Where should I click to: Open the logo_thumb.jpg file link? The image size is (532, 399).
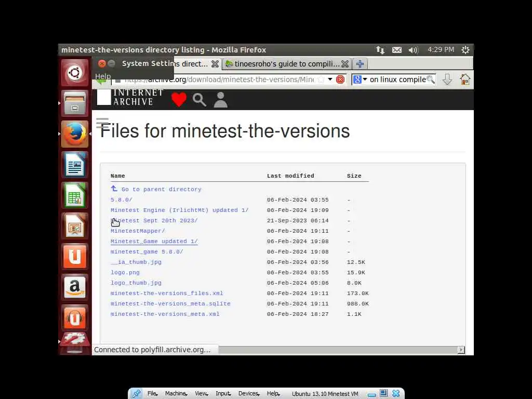point(136,283)
